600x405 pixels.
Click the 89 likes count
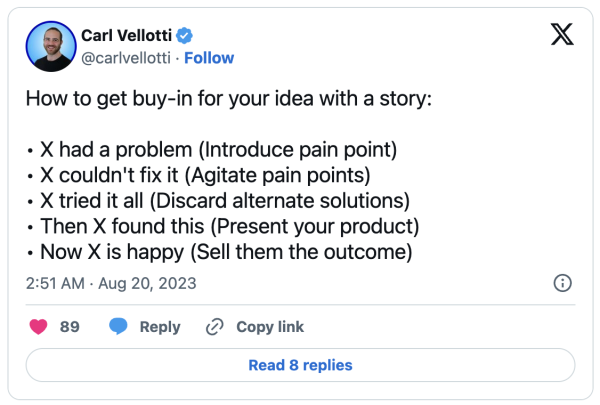(x=70, y=327)
